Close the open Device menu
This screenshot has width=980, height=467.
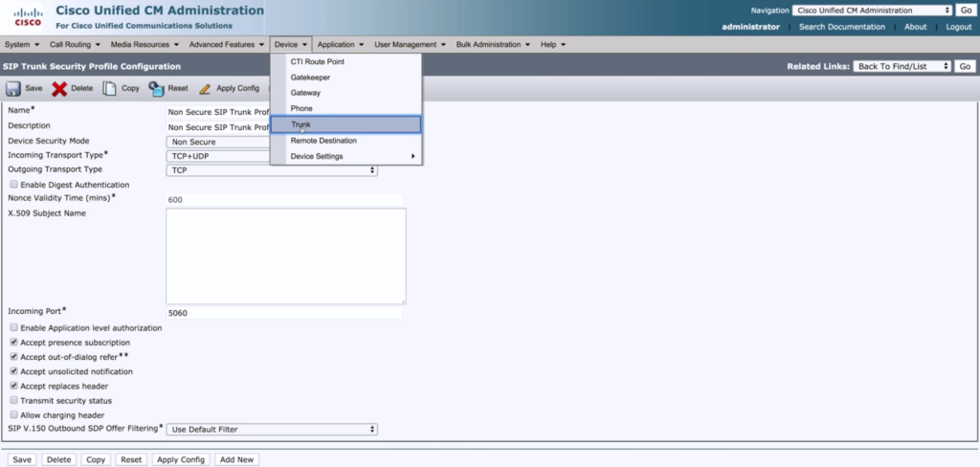tap(291, 44)
